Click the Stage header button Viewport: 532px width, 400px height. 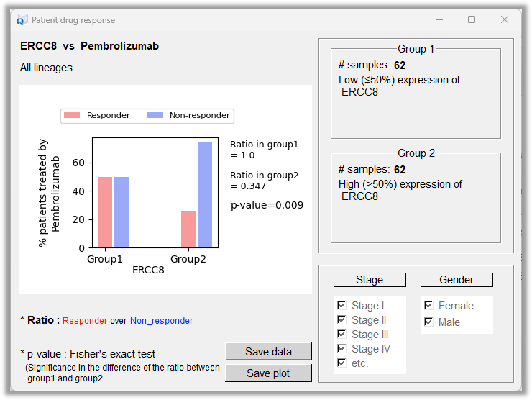pos(370,280)
